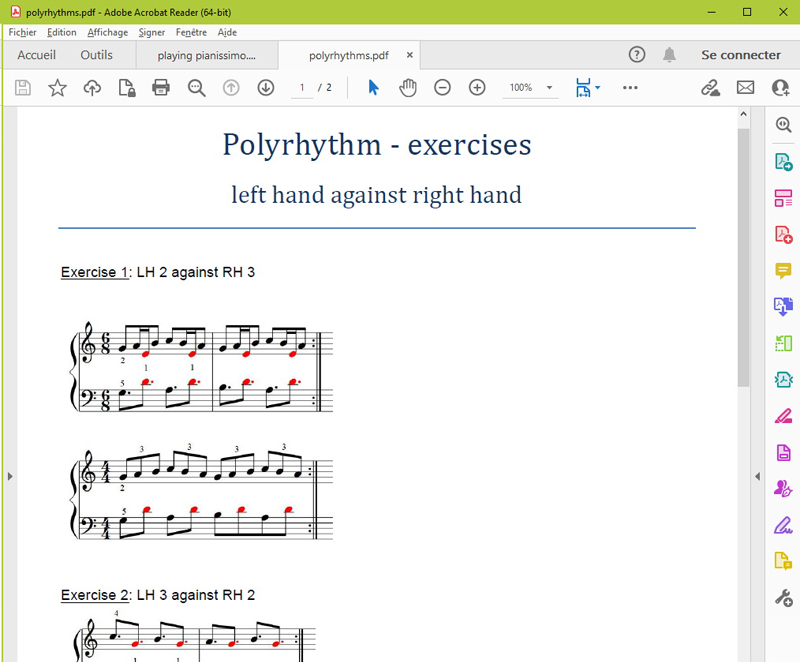The width and height of the screenshot is (800, 662).
Task: Click the Print file icon
Action: 161,88
